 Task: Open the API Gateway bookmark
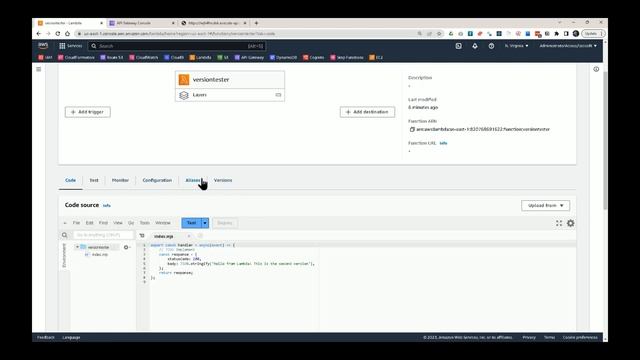(249, 58)
